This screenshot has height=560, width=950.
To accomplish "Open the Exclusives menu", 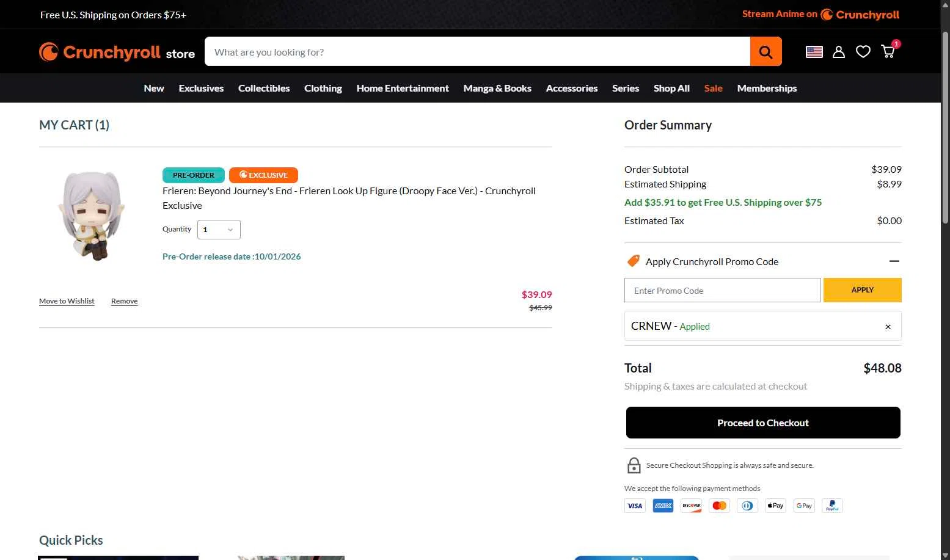I will click(201, 88).
